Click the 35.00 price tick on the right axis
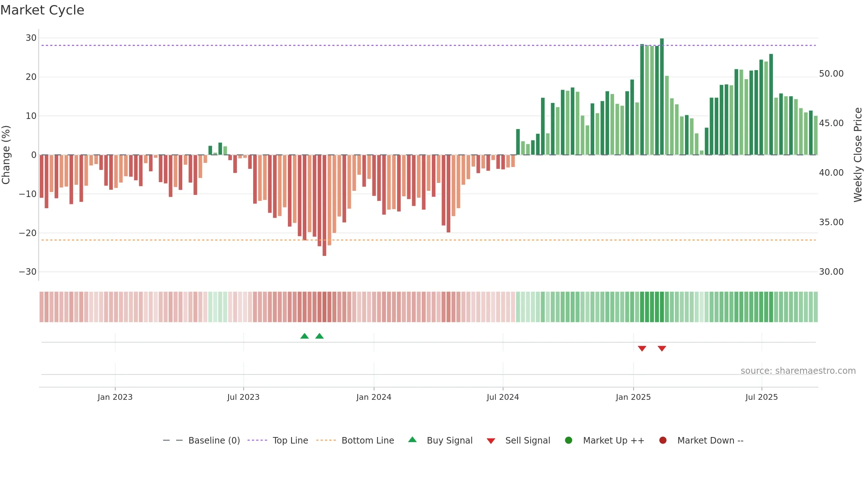868x488 pixels. (831, 222)
